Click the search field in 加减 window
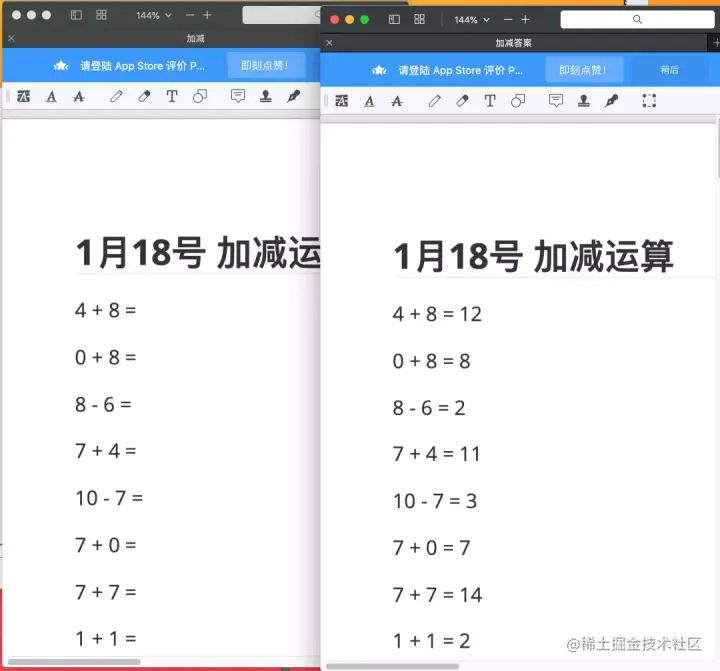Image resolution: width=720 pixels, height=671 pixels. point(281,15)
